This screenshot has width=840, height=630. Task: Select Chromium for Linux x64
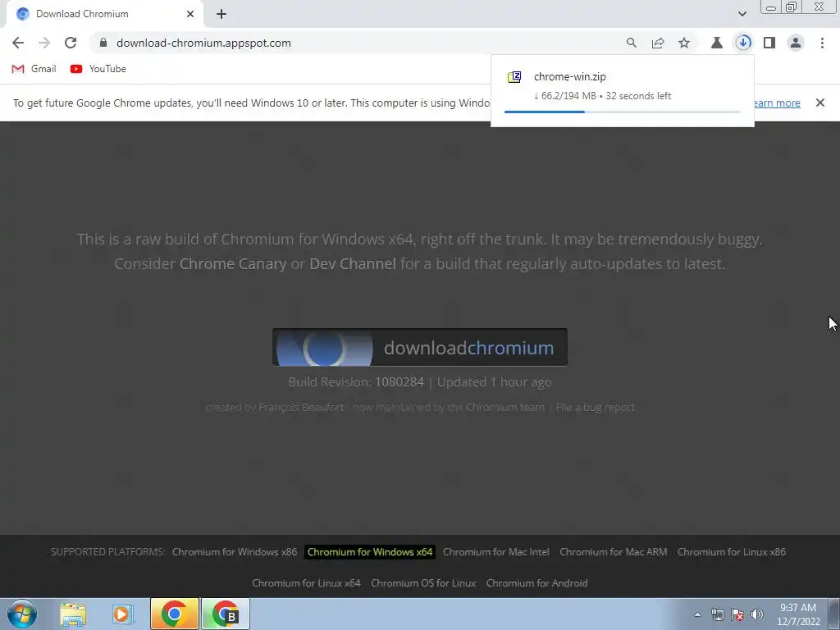(x=307, y=583)
